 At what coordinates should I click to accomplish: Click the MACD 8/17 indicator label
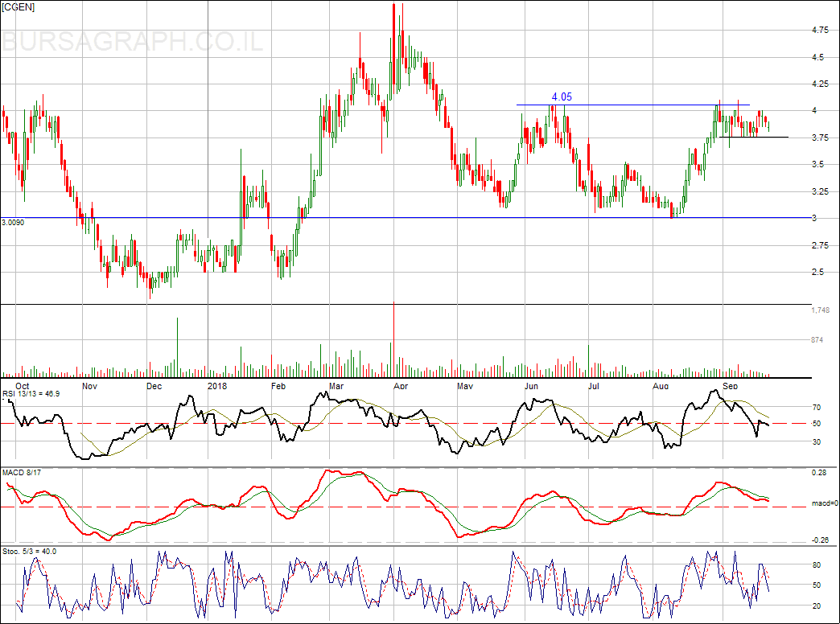pyautogui.click(x=22, y=472)
